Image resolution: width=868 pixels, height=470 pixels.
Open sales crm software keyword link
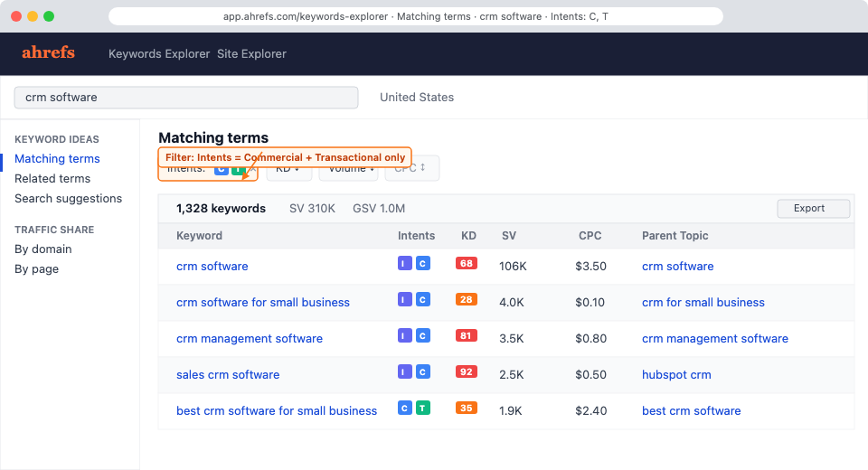(x=228, y=375)
